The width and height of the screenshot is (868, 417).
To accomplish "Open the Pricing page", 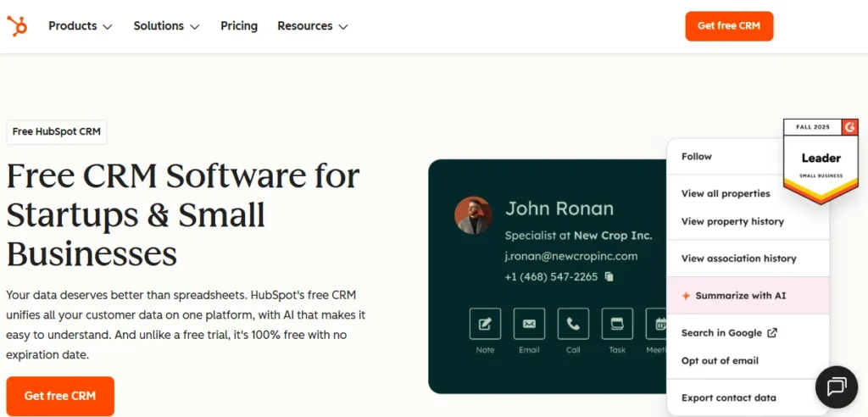I will (x=239, y=26).
